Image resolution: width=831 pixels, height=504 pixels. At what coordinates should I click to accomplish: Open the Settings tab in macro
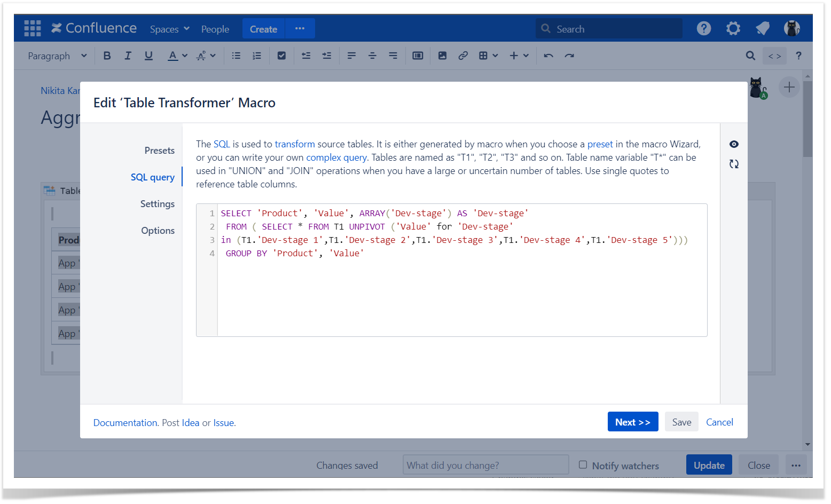click(157, 204)
